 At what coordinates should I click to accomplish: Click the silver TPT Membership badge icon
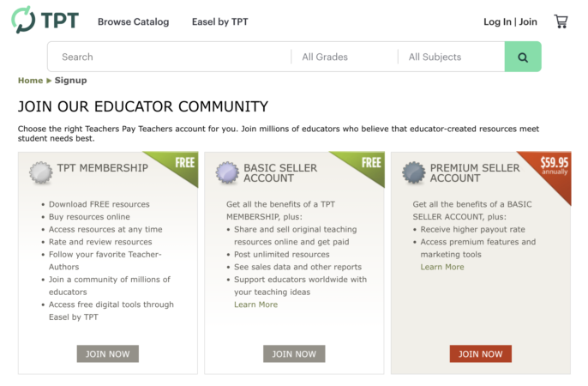point(41,172)
